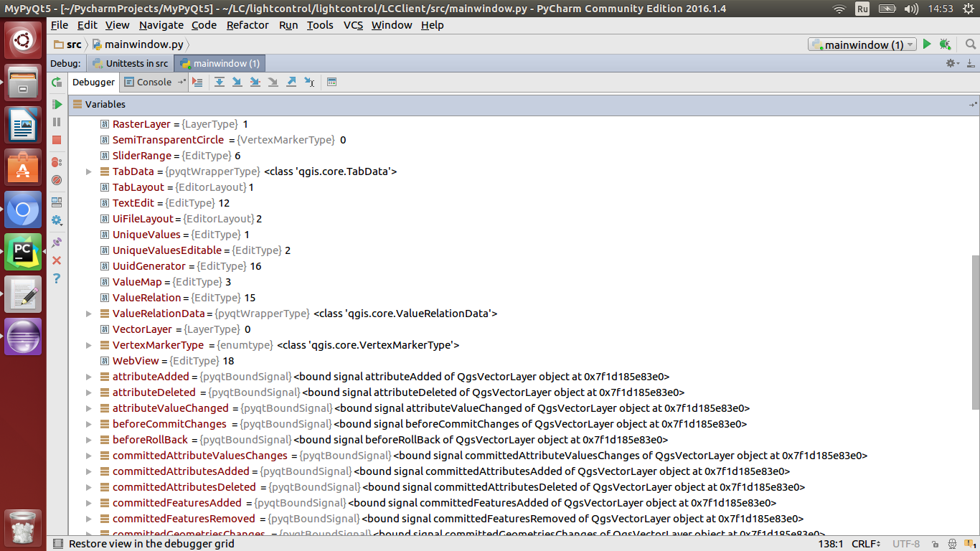Image resolution: width=980 pixels, height=551 pixels.
Task: Open Search Everywhere magnifier
Action: click(x=971, y=44)
